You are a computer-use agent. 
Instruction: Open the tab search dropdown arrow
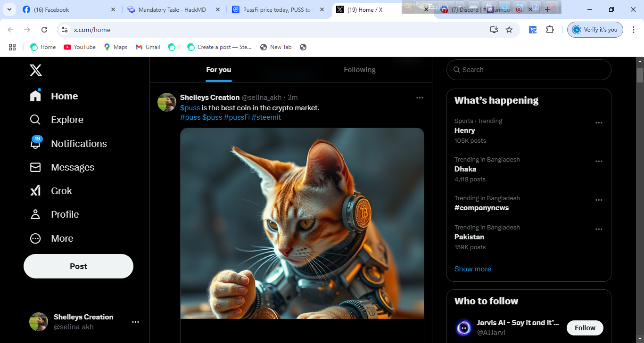coord(9,9)
